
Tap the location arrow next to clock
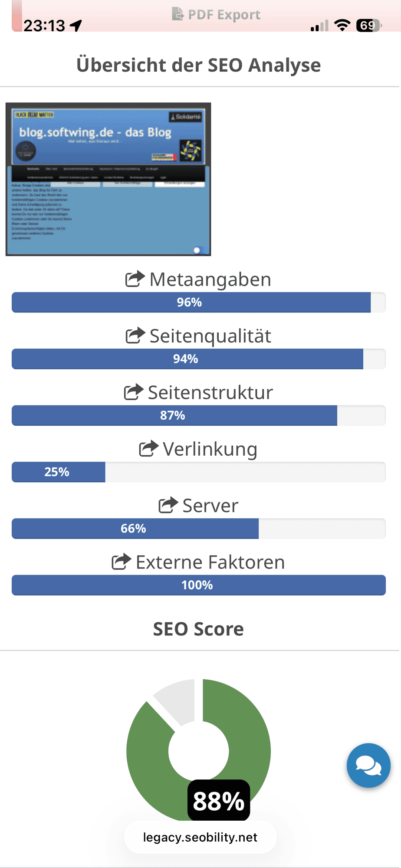point(76,25)
